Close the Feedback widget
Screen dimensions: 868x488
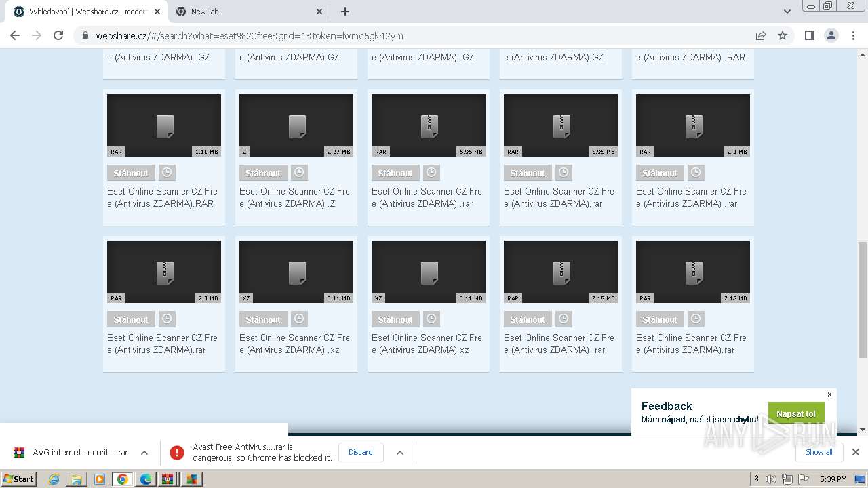(x=829, y=394)
